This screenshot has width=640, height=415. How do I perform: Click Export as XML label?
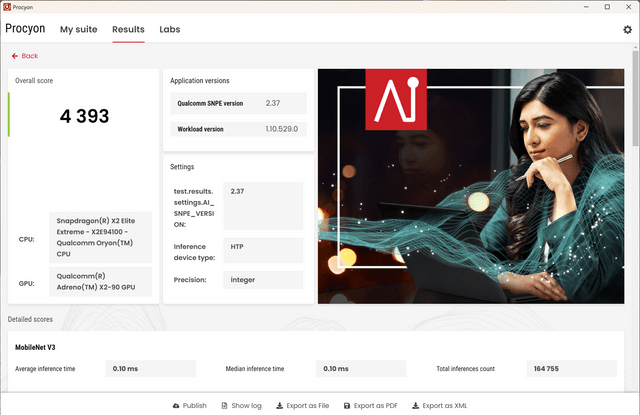445,406
